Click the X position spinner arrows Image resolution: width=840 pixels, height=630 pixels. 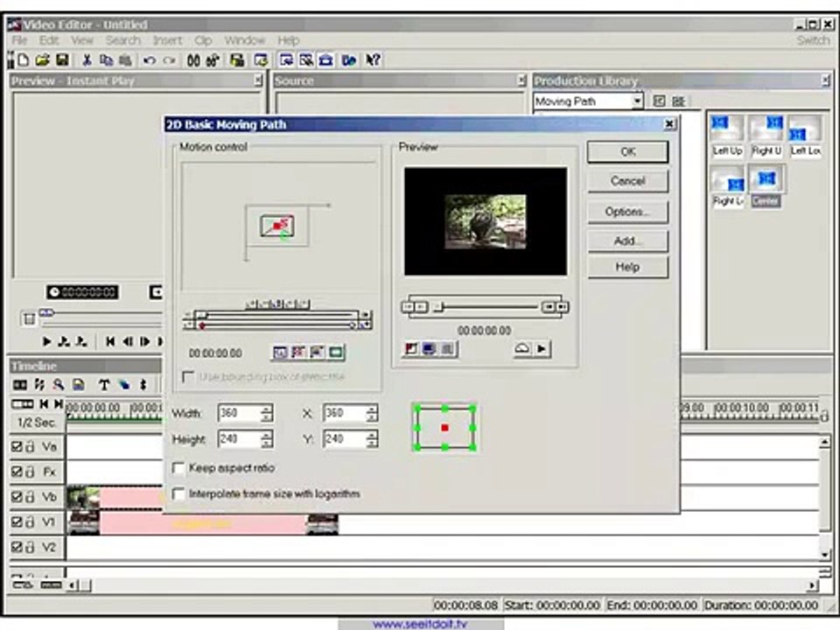(x=371, y=412)
